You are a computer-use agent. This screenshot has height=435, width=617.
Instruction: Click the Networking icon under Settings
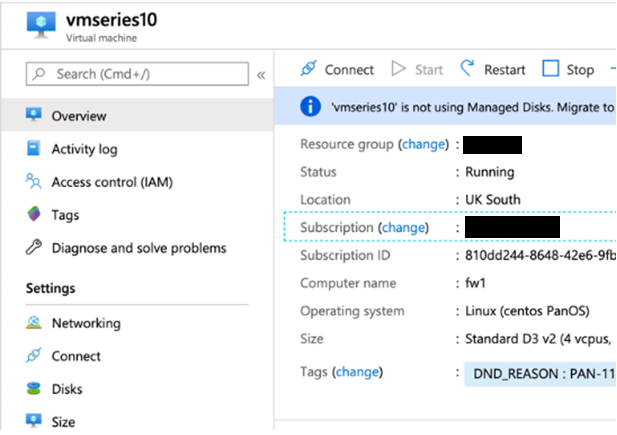34,323
